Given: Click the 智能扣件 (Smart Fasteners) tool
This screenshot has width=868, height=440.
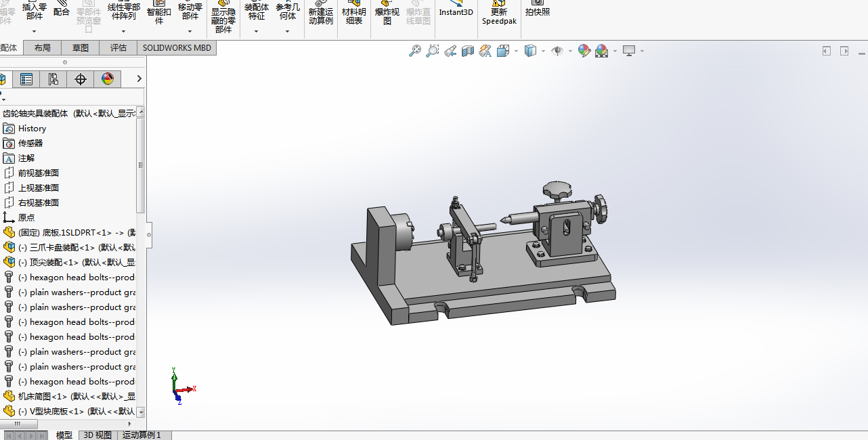Looking at the screenshot, I should coord(160,12).
